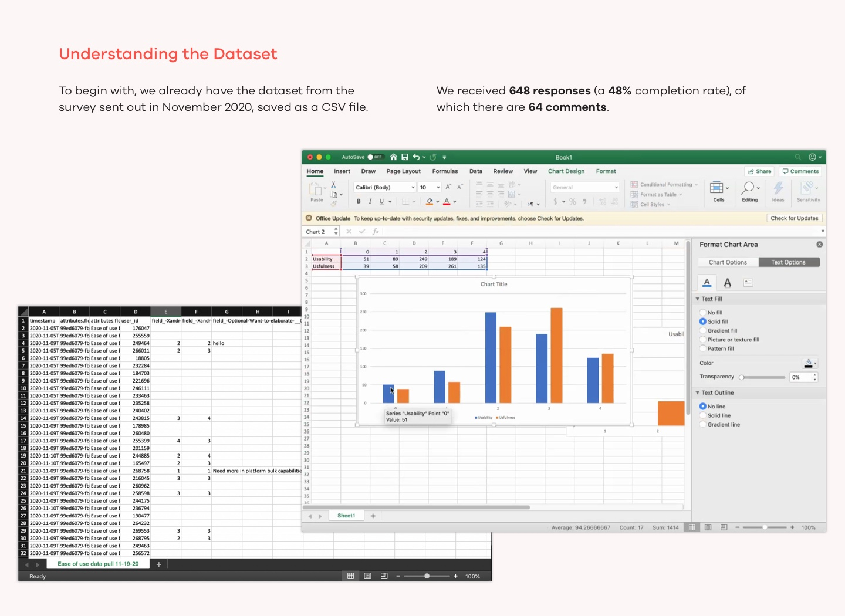Open the Text Effects tab icon

click(x=728, y=283)
